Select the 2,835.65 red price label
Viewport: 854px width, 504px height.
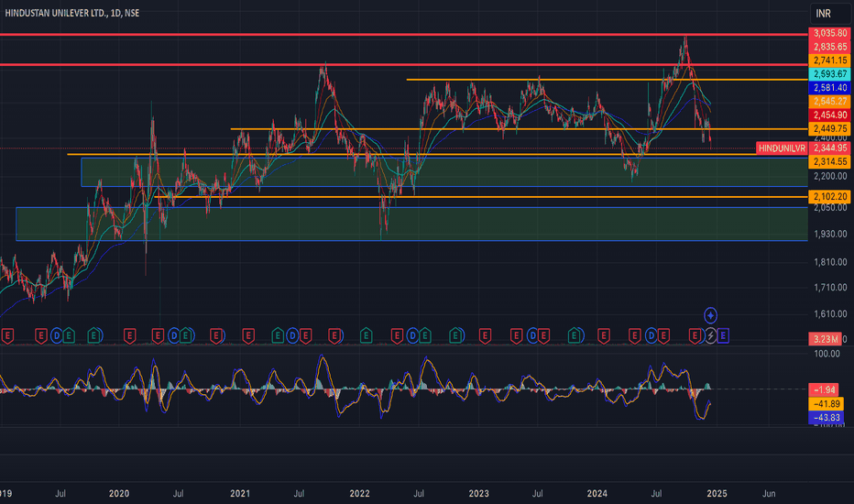click(830, 47)
